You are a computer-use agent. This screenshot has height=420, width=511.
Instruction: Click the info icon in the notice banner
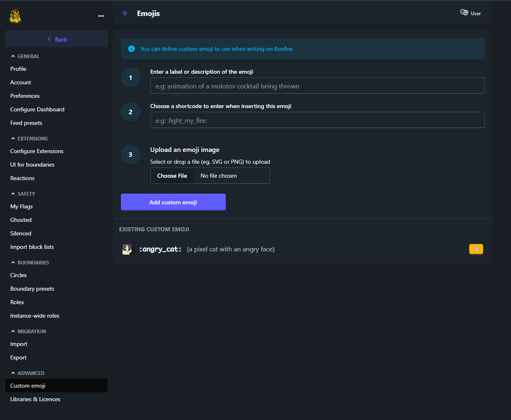(132, 49)
